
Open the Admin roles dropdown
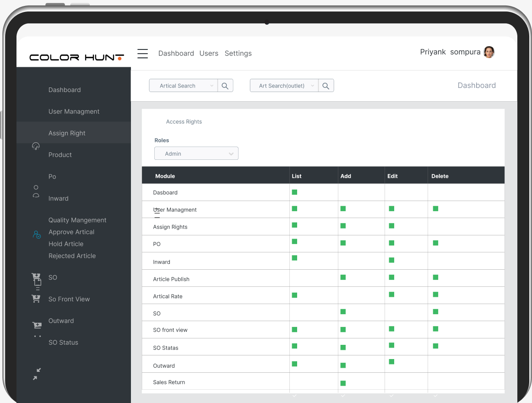(x=196, y=153)
